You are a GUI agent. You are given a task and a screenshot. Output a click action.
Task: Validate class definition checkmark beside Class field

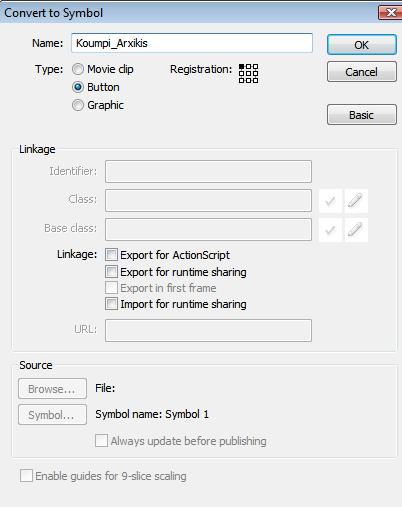[330, 201]
